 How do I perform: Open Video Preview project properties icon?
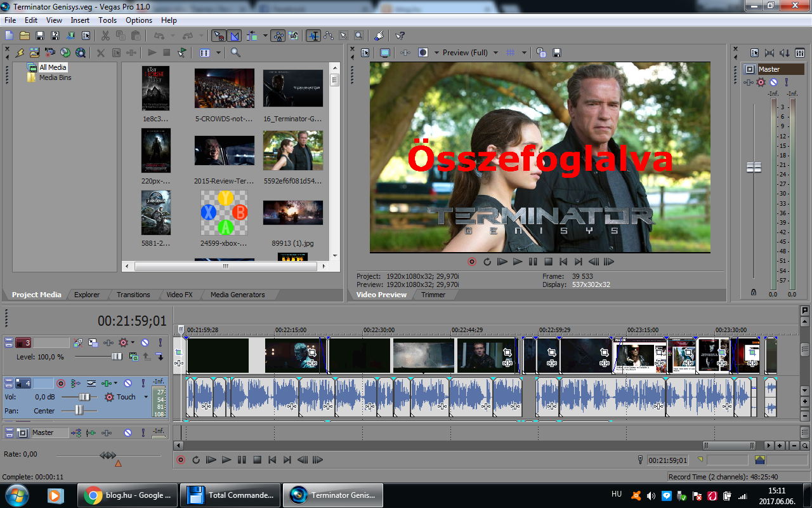tap(365, 52)
